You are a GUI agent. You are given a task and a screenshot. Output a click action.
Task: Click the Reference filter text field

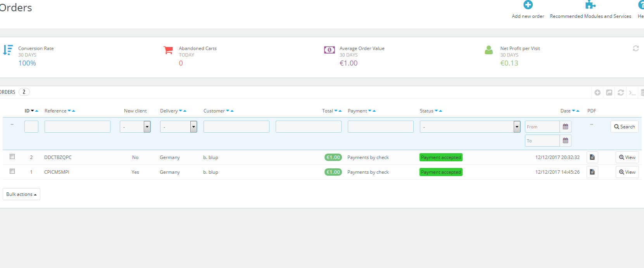click(x=77, y=127)
